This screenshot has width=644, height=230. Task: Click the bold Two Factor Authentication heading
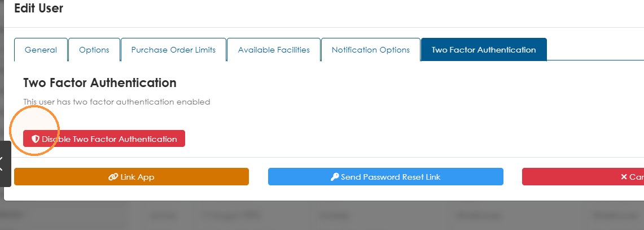click(x=100, y=83)
